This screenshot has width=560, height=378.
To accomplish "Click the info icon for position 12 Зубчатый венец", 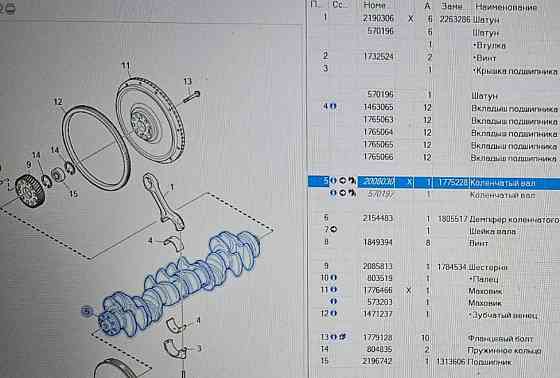I will pos(333,313).
